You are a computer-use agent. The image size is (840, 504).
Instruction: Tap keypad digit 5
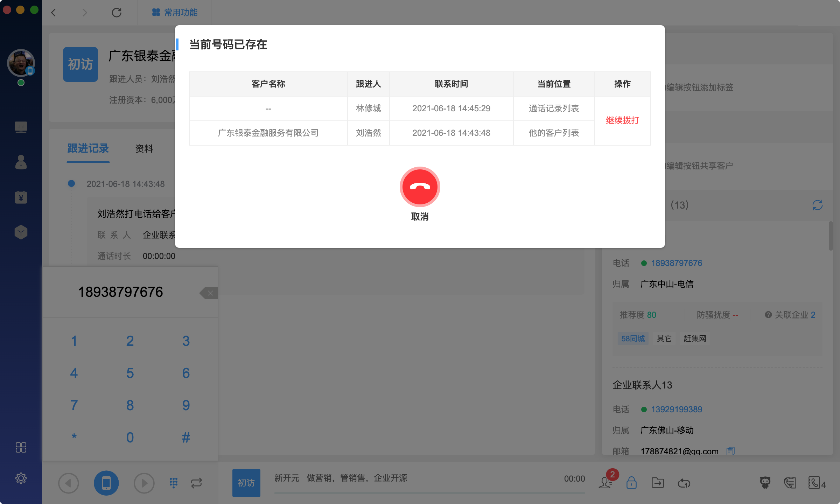[130, 373]
